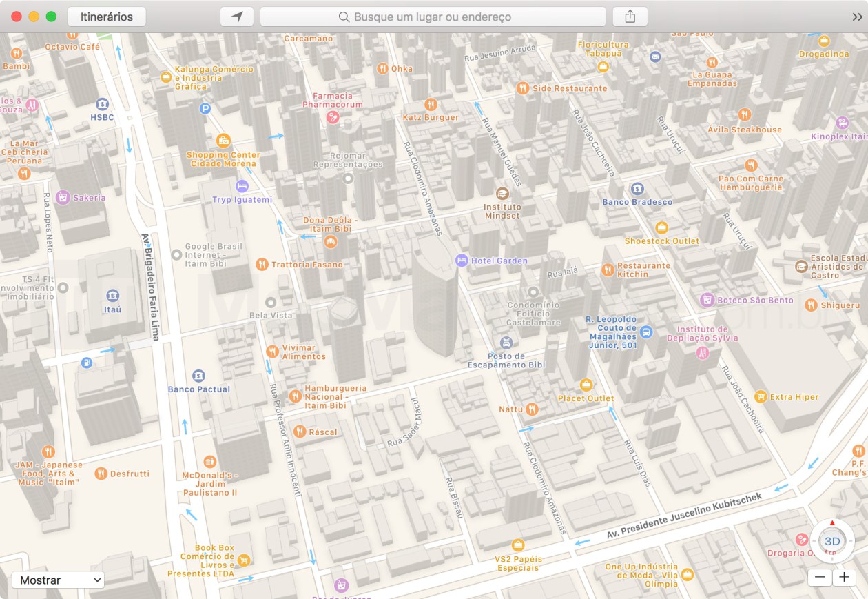
Task: Select the Pao Com Carne Hamburgueria pin
Action: click(751, 165)
